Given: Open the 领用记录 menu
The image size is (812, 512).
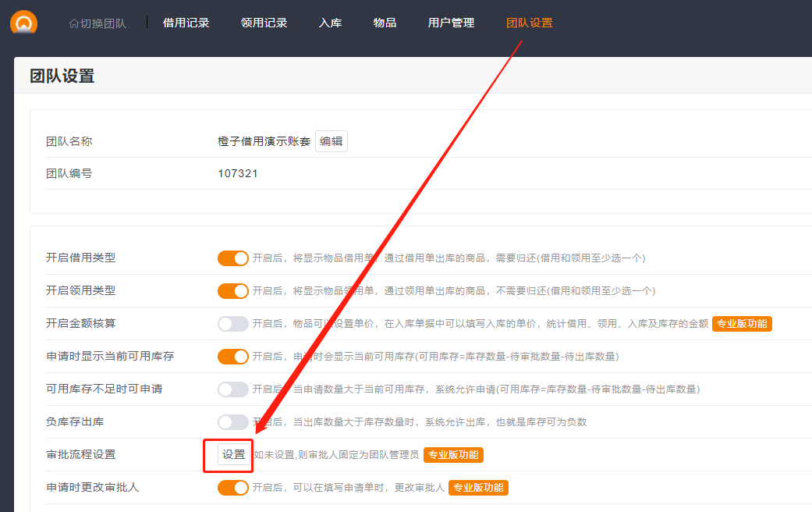Looking at the screenshot, I should coord(264,23).
